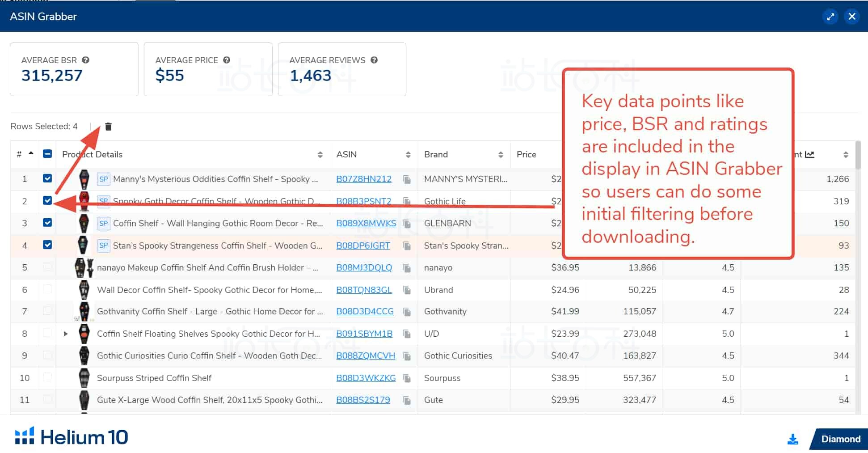The height and width of the screenshot is (453, 868).
Task: Click help icon next to Average Reviews
Action: point(374,60)
